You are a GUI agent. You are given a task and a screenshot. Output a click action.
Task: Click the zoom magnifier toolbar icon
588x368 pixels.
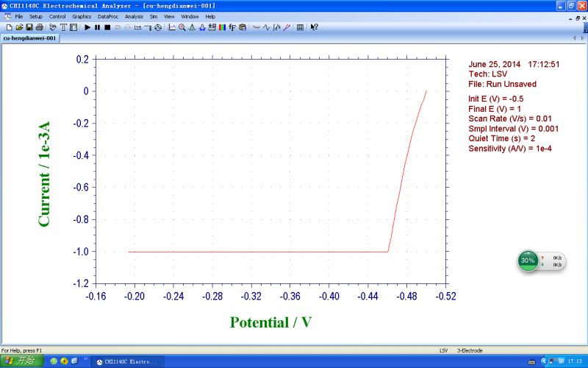pos(182,27)
